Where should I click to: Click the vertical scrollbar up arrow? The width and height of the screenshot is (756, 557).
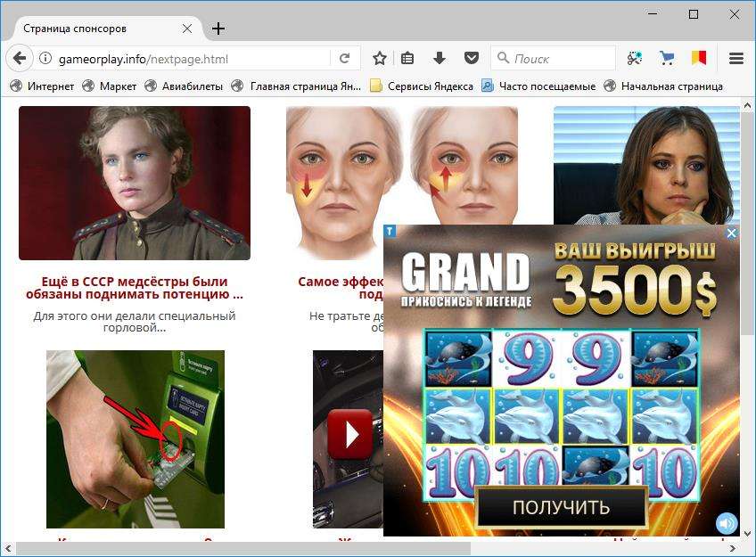[747, 104]
